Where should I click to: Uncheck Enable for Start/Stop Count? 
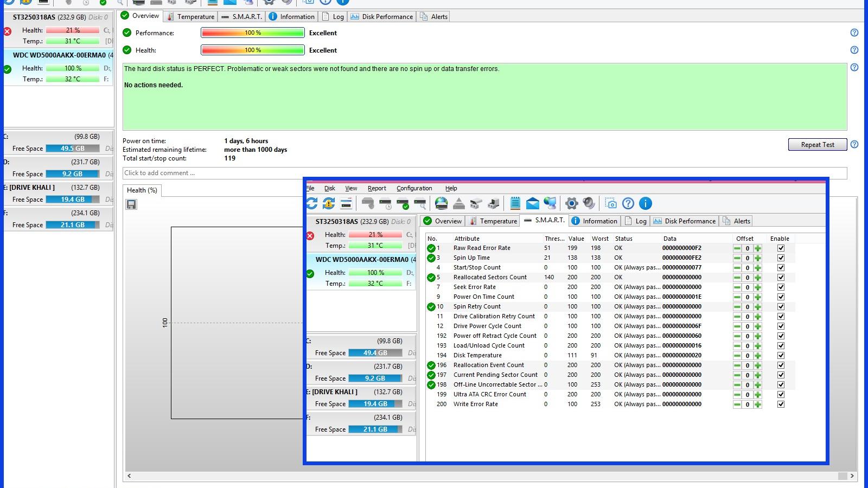pyautogui.click(x=781, y=268)
